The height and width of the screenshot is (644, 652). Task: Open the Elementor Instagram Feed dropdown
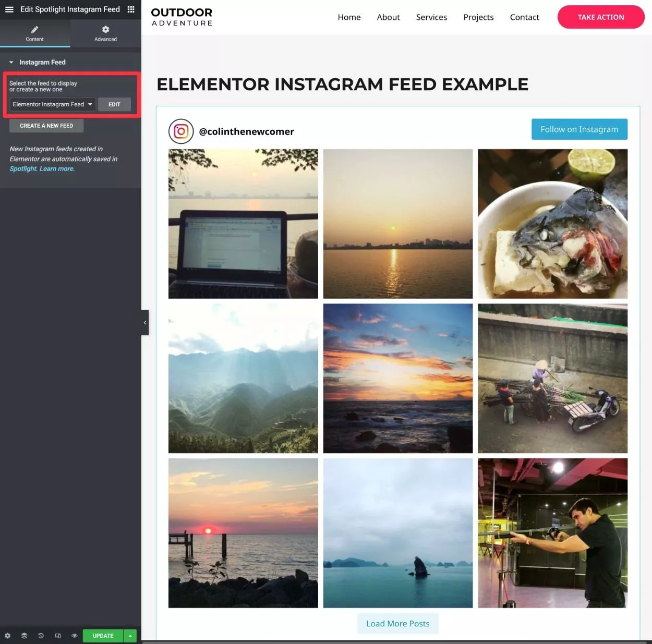click(x=53, y=104)
